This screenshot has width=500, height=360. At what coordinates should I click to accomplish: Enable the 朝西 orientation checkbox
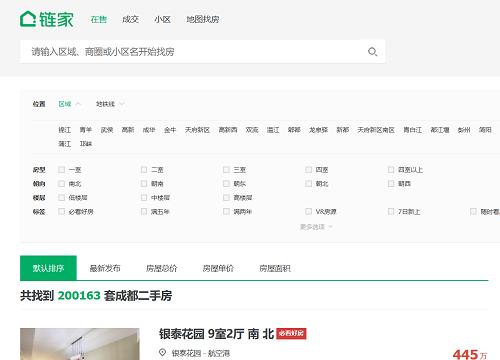(391, 184)
